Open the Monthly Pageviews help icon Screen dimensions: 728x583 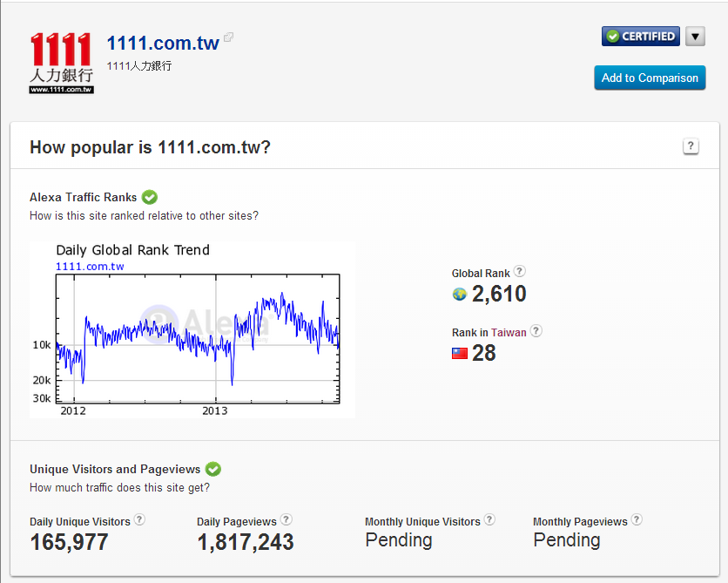point(637,519)
